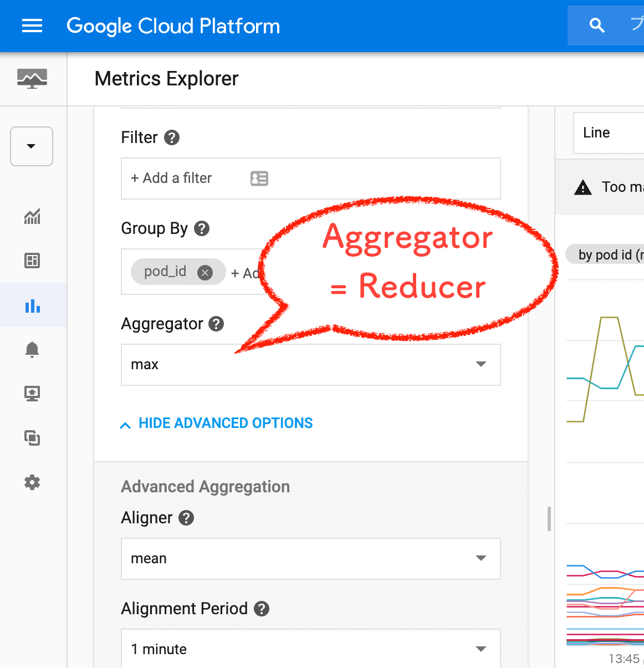Image resolution: width=644 pixels, height=668 pixels.
Task: Open Groups icon in the sidebar
Action: [32, 438]
